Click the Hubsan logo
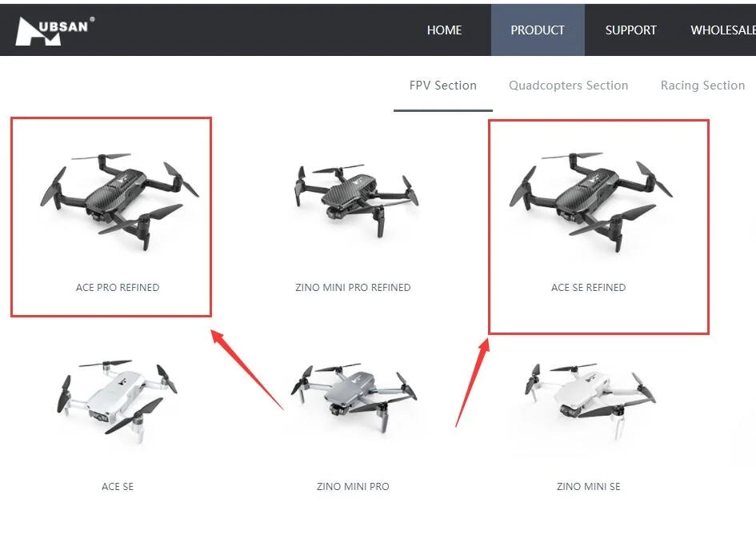This screenshot has width=756, height=554. click(55, 31)
